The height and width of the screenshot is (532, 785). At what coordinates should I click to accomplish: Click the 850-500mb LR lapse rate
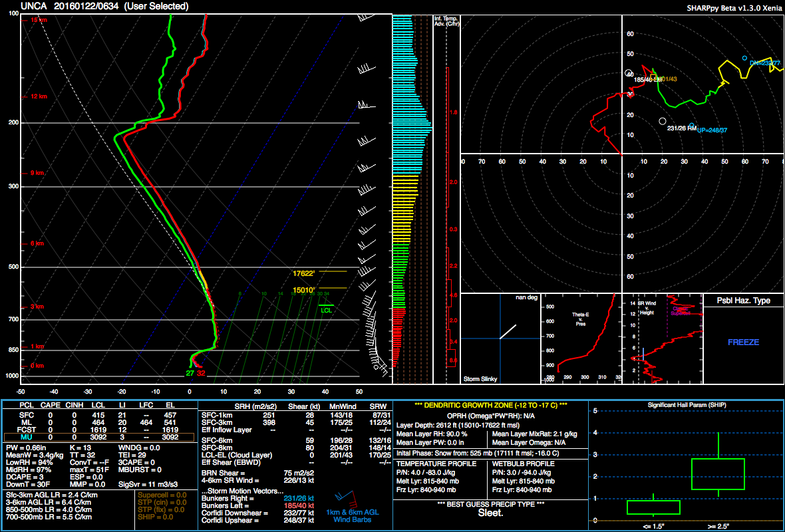pos(49,510)
